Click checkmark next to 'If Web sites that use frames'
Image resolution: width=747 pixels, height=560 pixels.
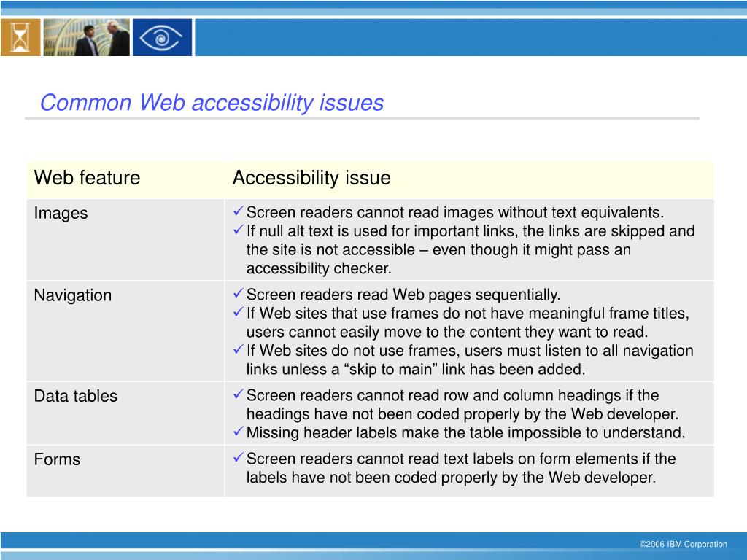pos(238,313)
